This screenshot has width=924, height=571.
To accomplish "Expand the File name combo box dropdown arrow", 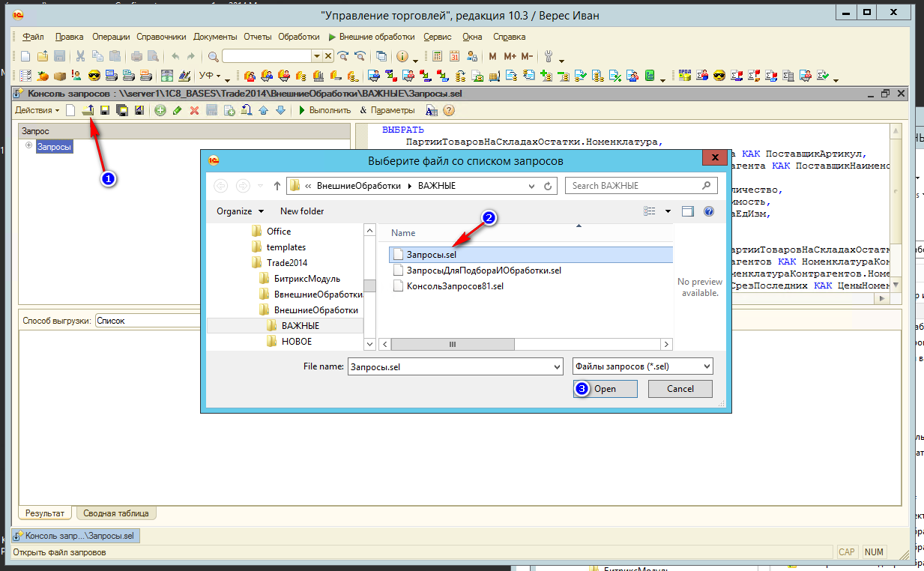I will [556, 367].
